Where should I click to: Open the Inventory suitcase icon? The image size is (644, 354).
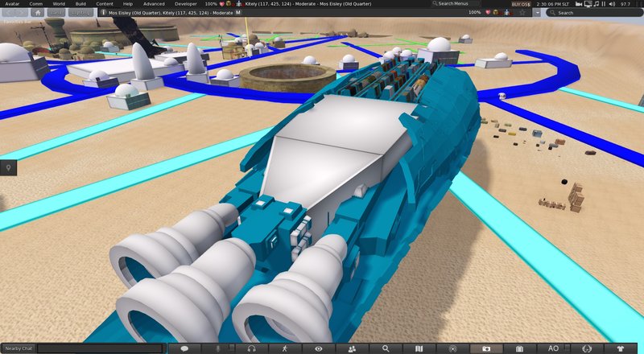tap(519, 348)
